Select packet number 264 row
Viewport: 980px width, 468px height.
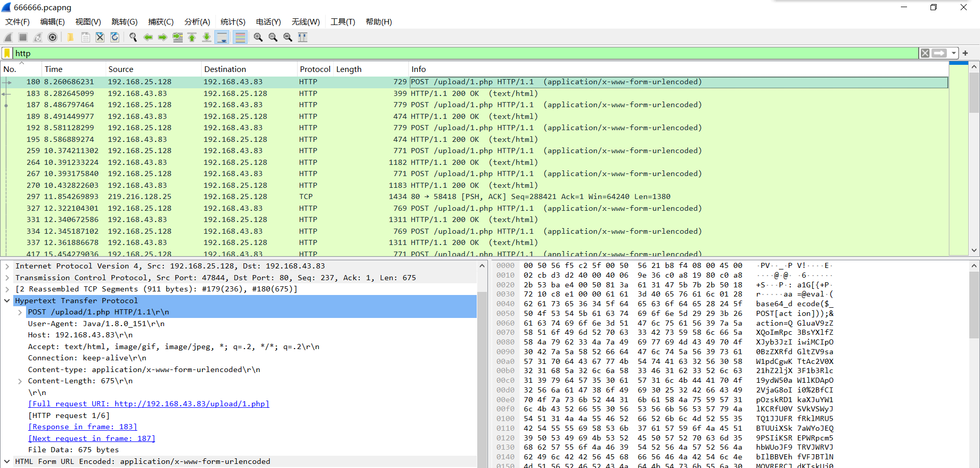pos(475,162)
